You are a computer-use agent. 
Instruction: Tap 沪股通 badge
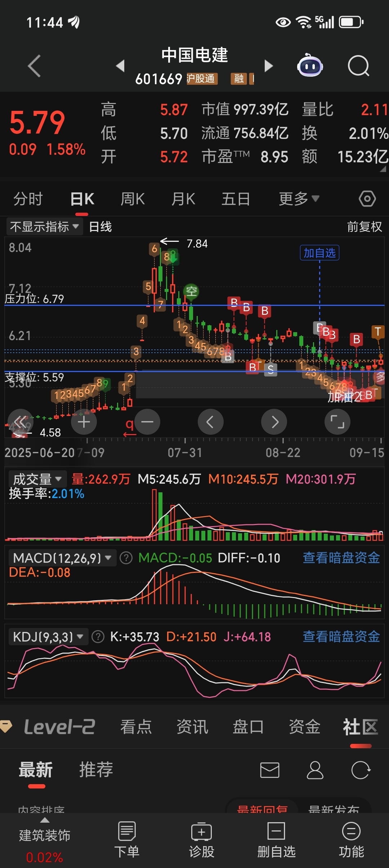[x=202, y=79]
